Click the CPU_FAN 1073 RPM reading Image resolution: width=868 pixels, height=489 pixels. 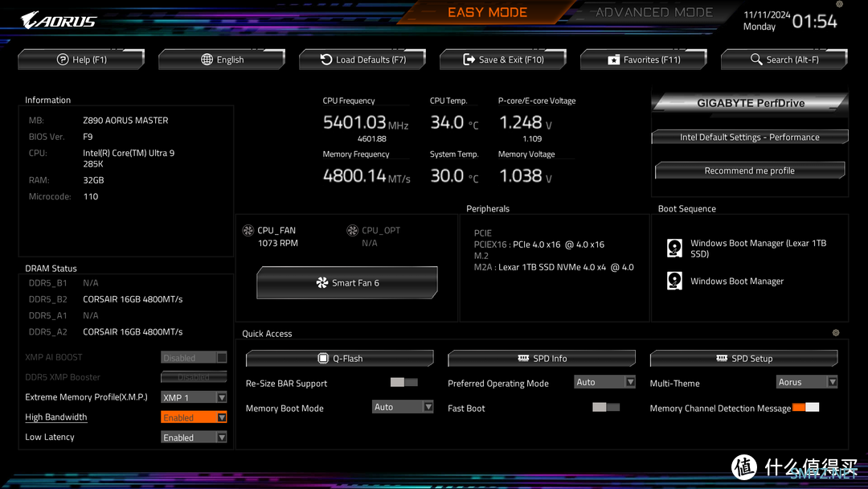tap(278, 243)
